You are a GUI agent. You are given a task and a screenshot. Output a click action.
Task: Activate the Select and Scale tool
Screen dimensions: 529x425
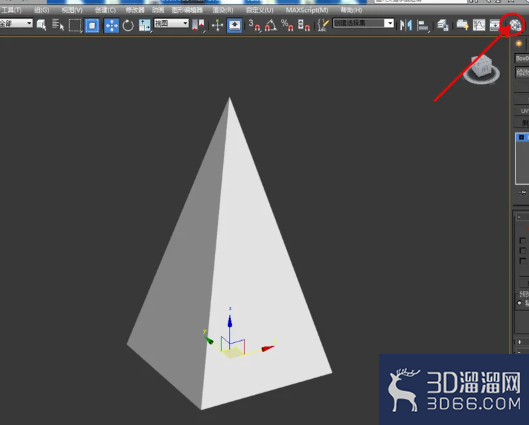tap(144, 25)
